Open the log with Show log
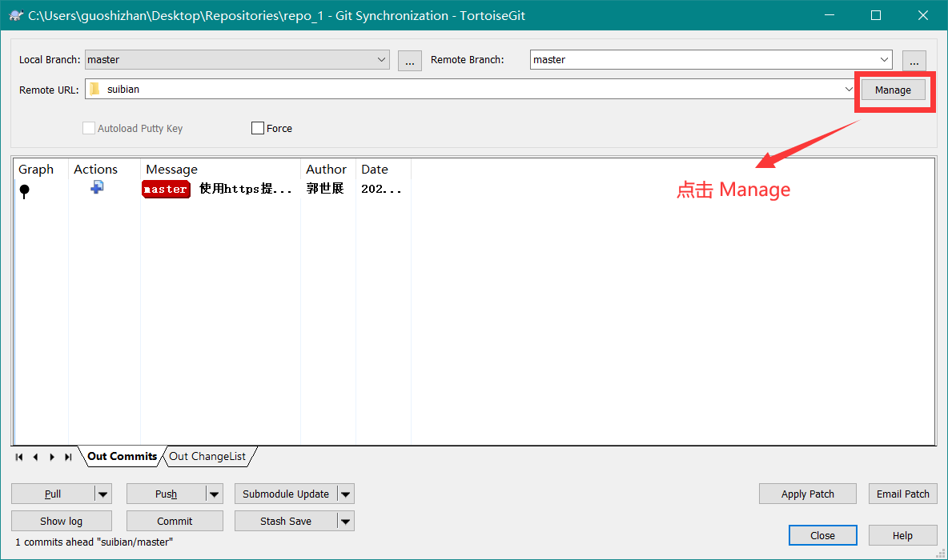The width and height of the screenshot is (948, 560). click(x=61, y=521)
